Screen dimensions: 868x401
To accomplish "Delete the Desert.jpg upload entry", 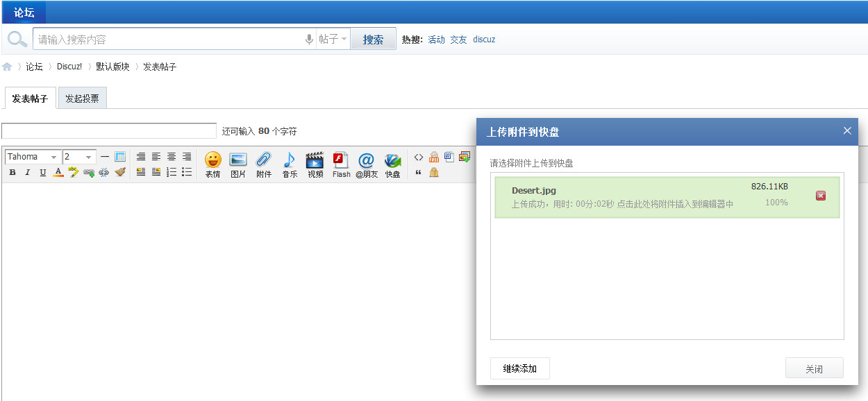I will 820,196.
